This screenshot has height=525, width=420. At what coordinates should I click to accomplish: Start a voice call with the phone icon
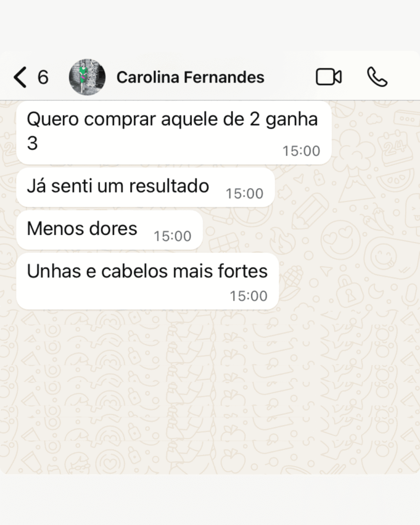tap(377, 77)
